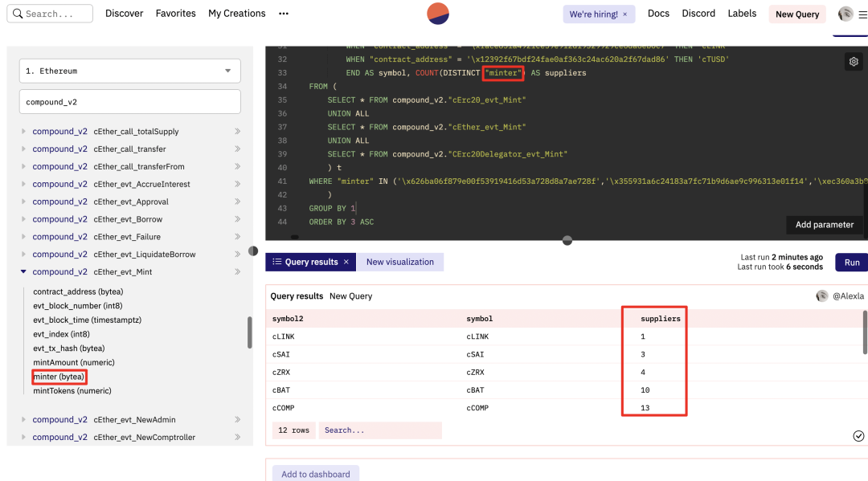Go to Discover page
The height and width of the screenshot is (481, 868).
(124, 14)
